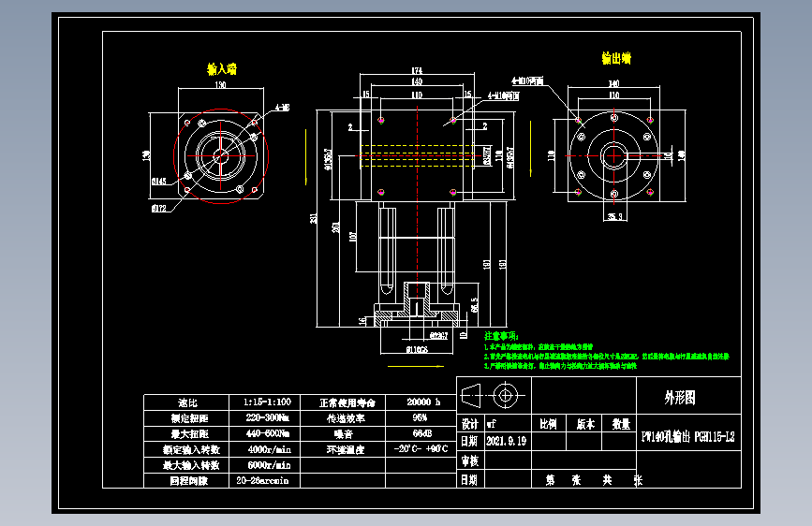The width and height of the screenshot is (812, 526).
Task: Click the 审核 label in title block
Action: [470, 460]
